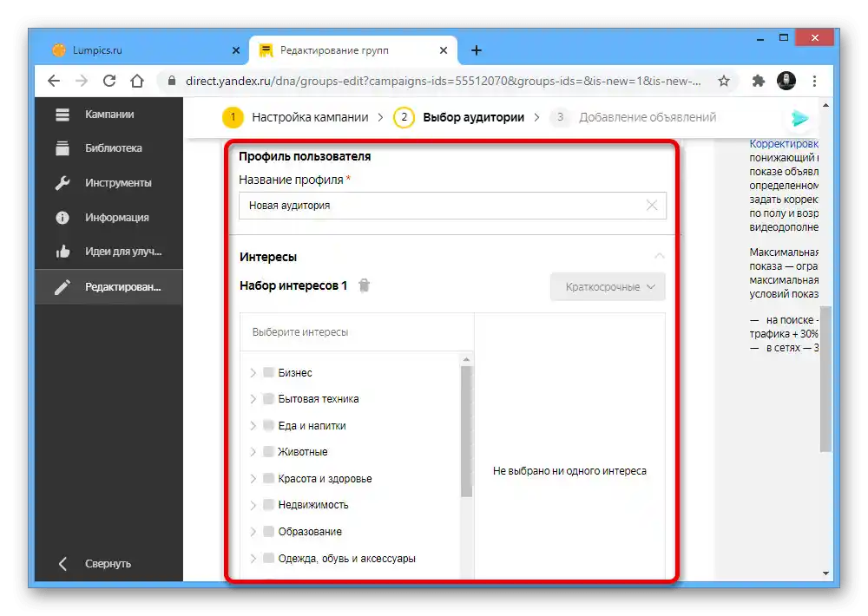Click the page vertical scrollbar thumb

pyautogui.click(x=825, y=379)
